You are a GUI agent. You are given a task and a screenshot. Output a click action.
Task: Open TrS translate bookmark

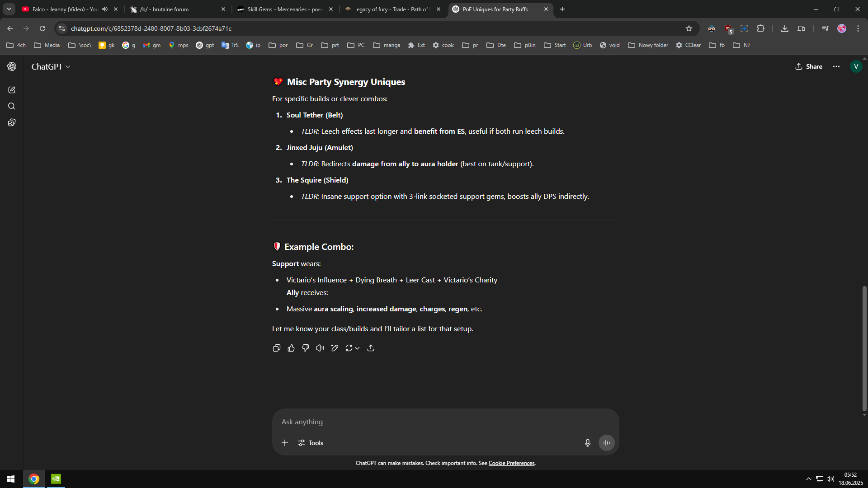point(230,45)
